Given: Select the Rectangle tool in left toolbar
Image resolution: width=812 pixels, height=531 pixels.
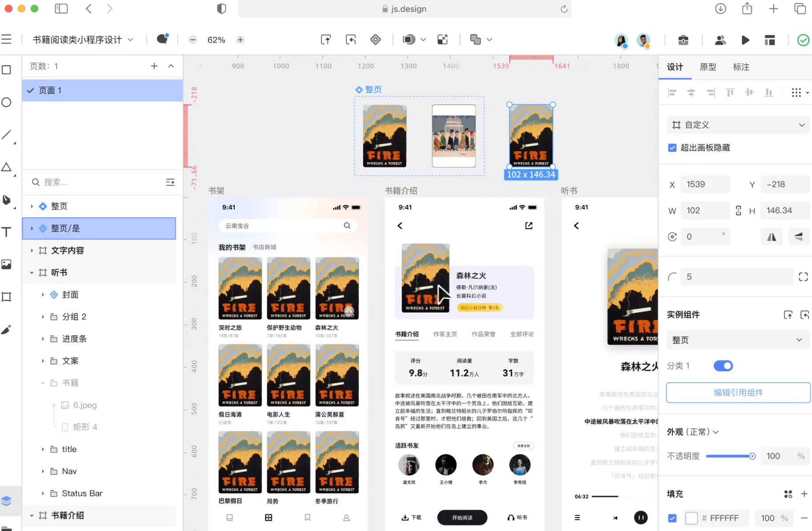Looking at the screenshot, I should (7, 70).
